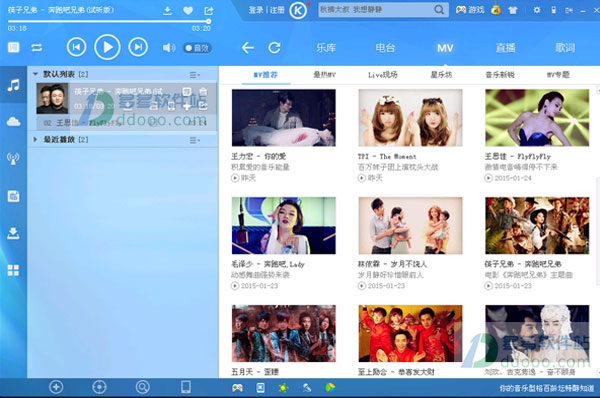Open the radio broadcast sidebar icon
600x398 pixels.
tap(13, 158)
